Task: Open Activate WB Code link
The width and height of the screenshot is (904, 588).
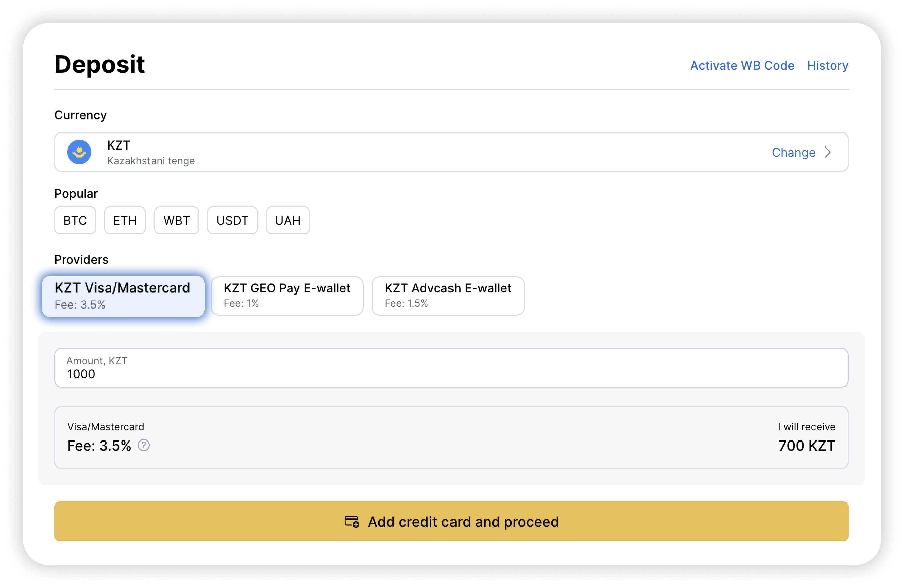Action: [742, 65]
